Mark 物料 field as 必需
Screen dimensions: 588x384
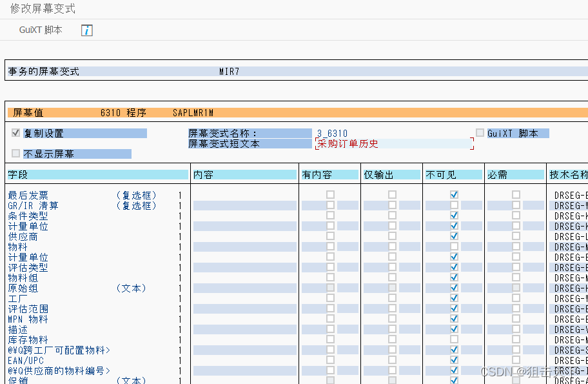pyautogui.click(x=515, y=247)
